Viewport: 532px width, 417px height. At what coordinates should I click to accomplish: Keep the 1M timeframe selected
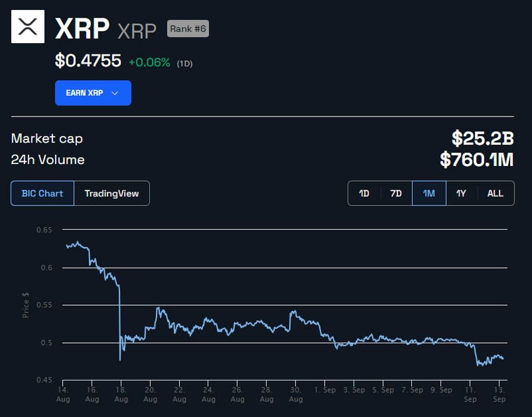tap(428, 193)
